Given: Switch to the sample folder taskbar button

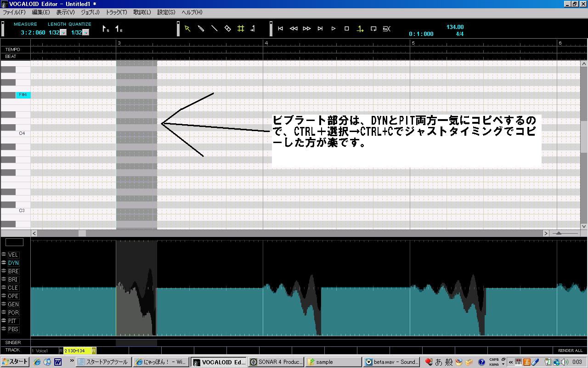Looking at the screenshot, I should click(333, 362).
